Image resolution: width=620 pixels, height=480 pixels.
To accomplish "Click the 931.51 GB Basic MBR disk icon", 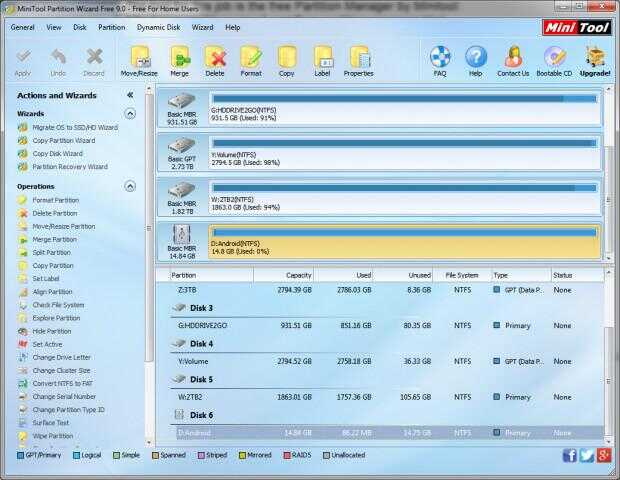I will tap(181, 101).
